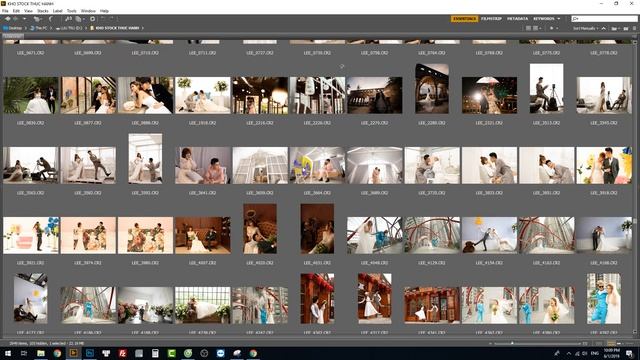The height and width of the screenshot is (360, 640).
Task: Go forward with the toolbar forward arrow
Action: (x=15, y=19)
